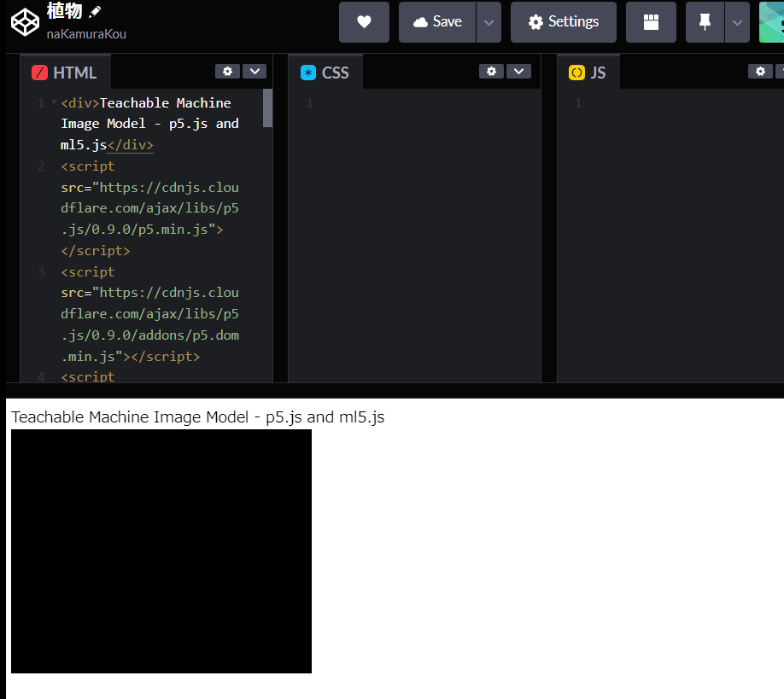Collapse fold arrow on HTML line 1
Viewport: 784px width, 699px height.
54,102
